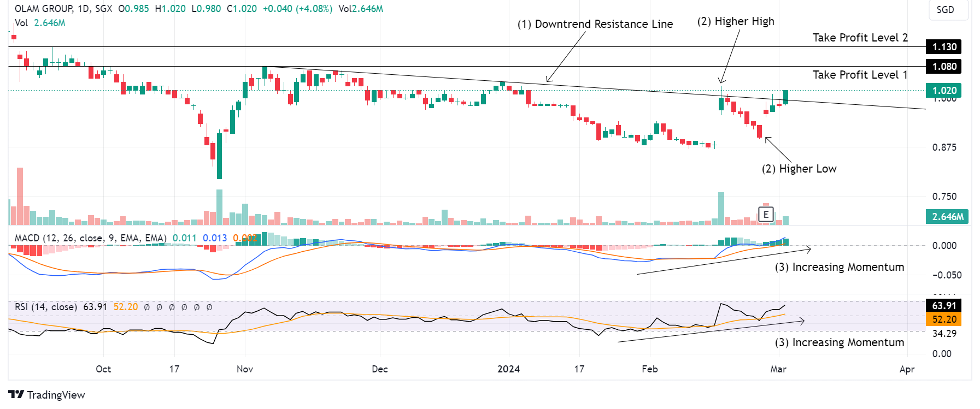Click the "(2) Higher High" text
The width and height of the screenshot is (980, 409).
[x=736, y=21]
